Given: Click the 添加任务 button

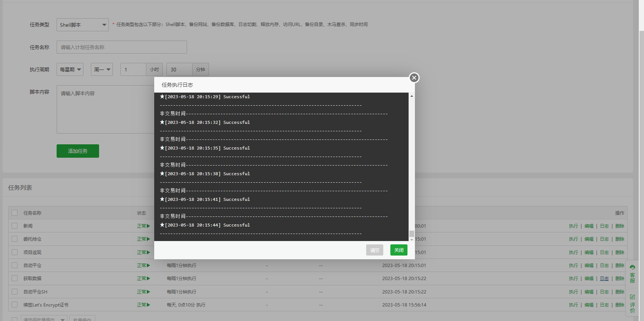Looking at the screenshot, I should [x=78, y=151].
